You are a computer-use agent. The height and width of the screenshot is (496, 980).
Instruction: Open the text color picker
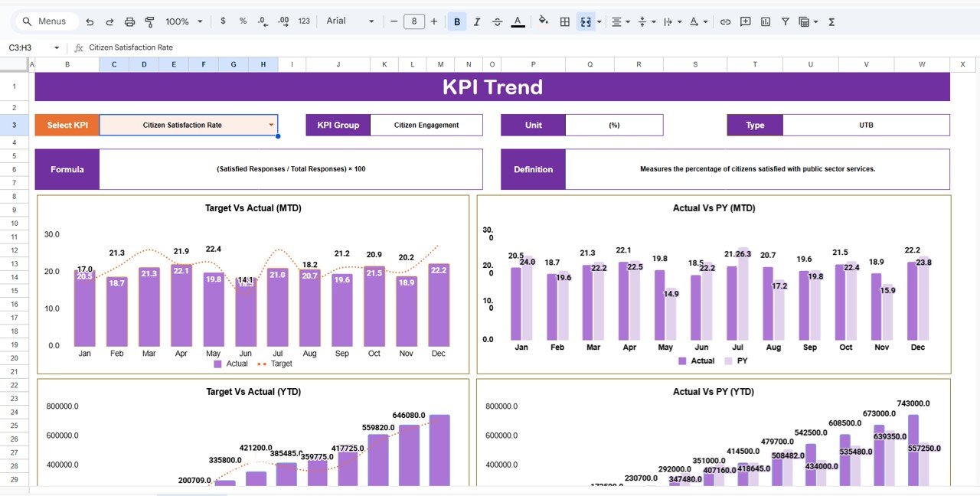click(x=516, y=21)
